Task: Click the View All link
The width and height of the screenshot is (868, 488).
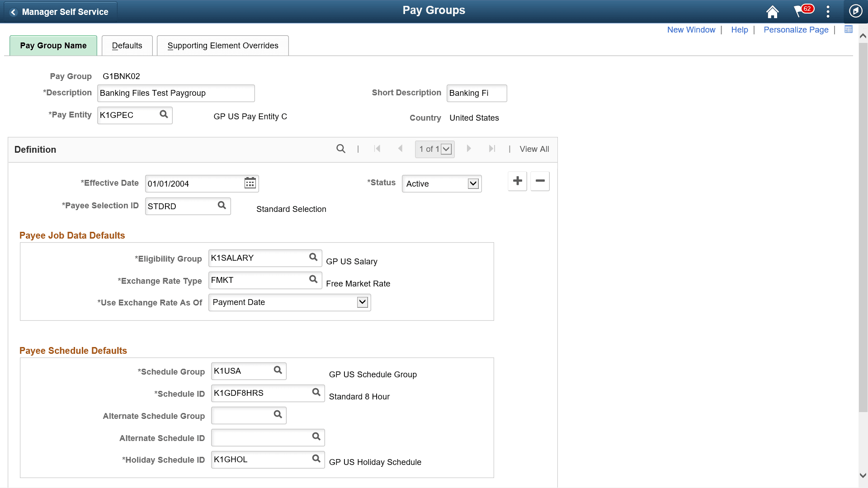Action: [534, 149]
